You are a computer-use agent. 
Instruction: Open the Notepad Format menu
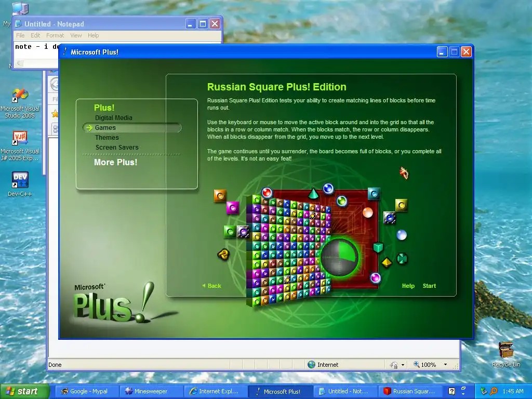[x=55, y=35]
